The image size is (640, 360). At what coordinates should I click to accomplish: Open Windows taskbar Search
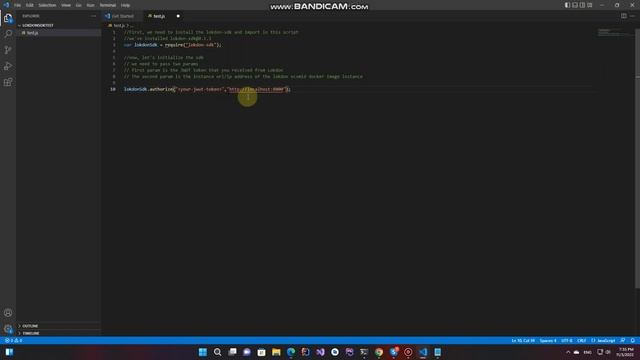tap(218, 352)
